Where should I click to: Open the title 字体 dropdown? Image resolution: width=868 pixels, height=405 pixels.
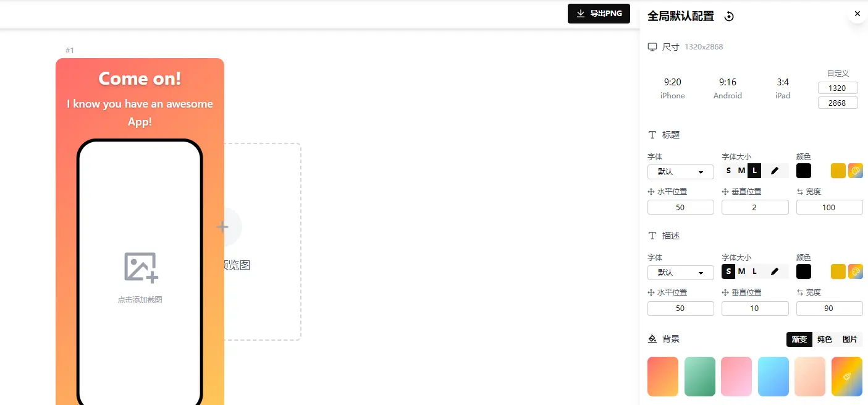pos(680,171)
